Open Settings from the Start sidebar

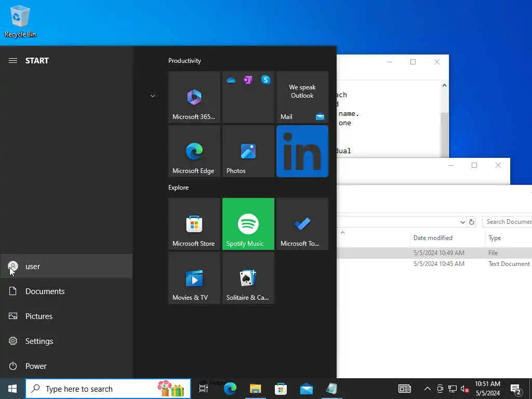[x=66, y=341]
